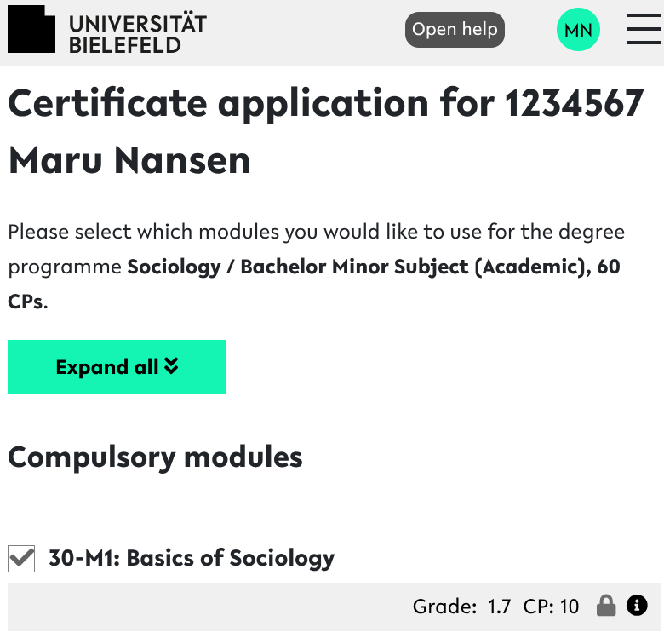Click the CP: 10 credit value

pos(551,607)
